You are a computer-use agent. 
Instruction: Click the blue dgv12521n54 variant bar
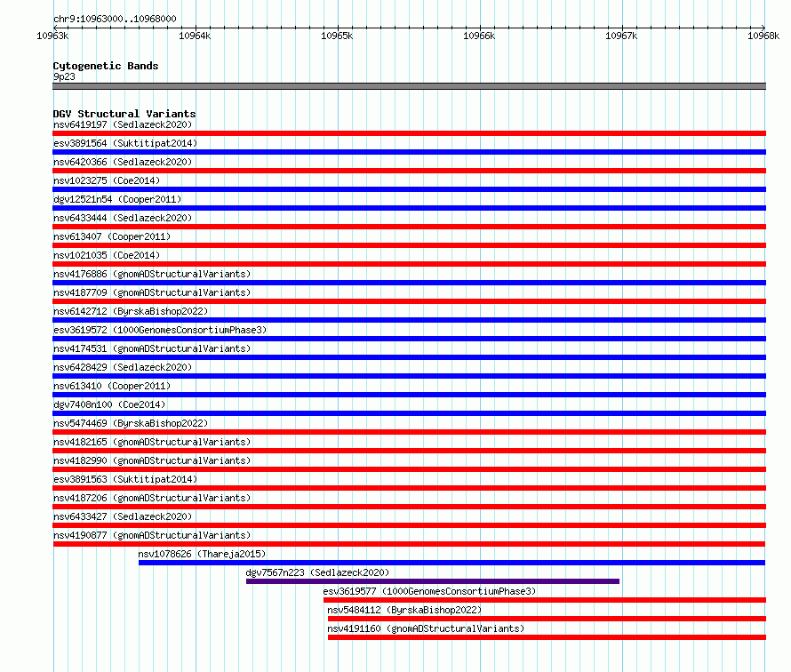pyautogui.click(x=409, y=208)
